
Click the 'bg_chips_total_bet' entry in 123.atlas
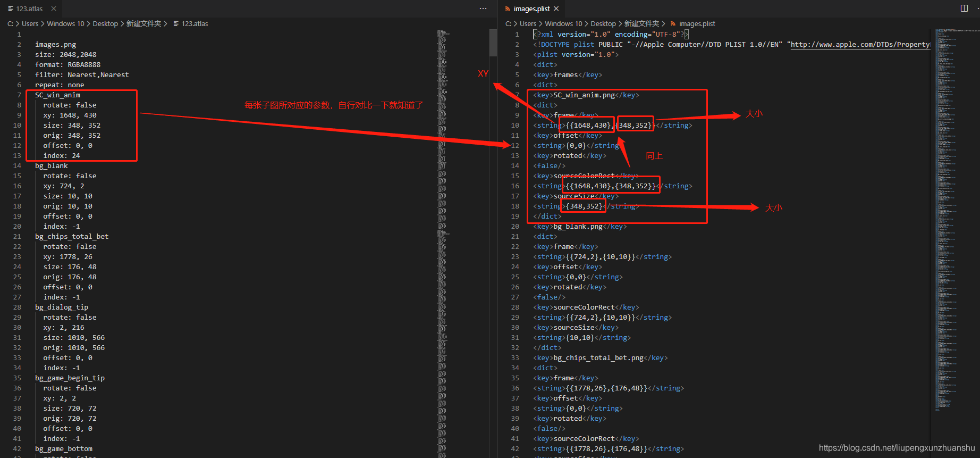click(72, 237)
